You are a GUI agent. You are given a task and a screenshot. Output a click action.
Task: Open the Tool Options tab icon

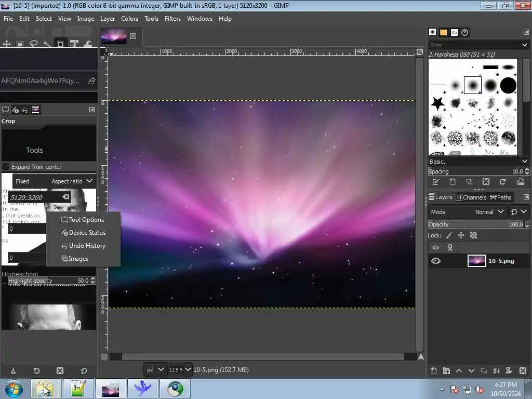coord(5,110)
